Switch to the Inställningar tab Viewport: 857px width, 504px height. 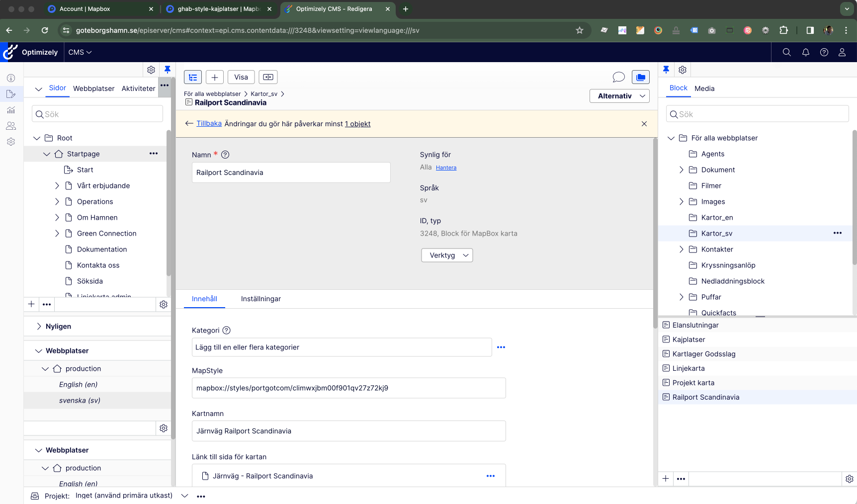pyautogui.click(x=260, y=299)
